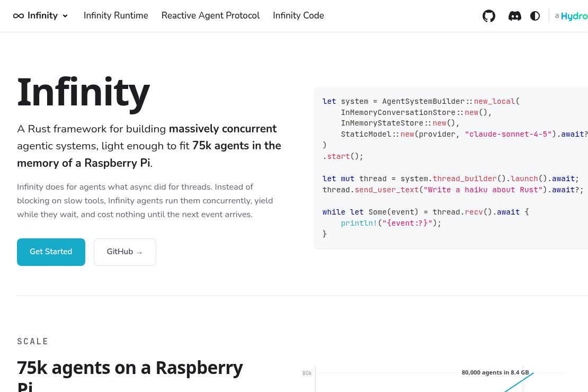The image size is (588, 392).
Task: Click "Write a haiku about Rust" string
Action: click(483, 190)
